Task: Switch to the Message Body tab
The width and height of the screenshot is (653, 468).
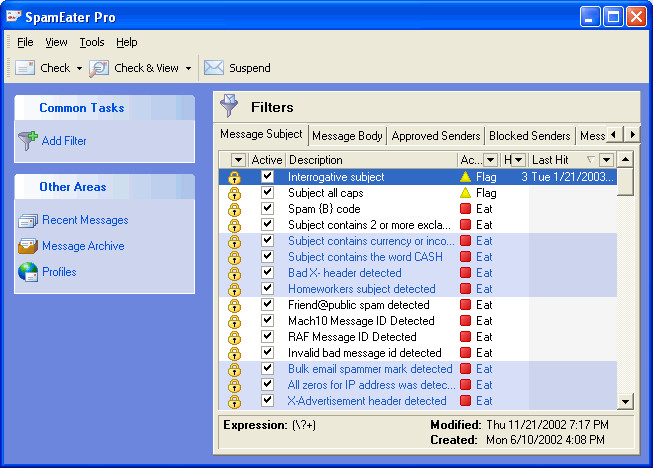Action: pos(347,136)
